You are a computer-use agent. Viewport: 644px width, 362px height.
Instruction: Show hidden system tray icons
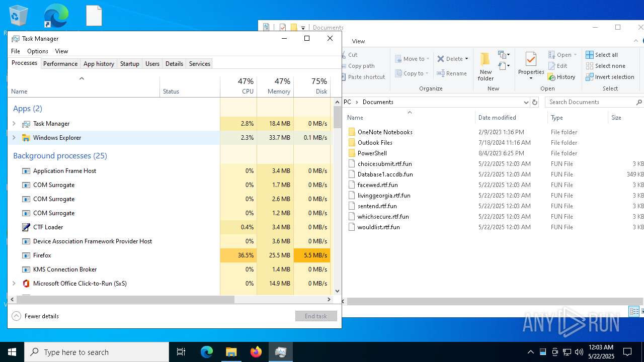click(530, 352)
